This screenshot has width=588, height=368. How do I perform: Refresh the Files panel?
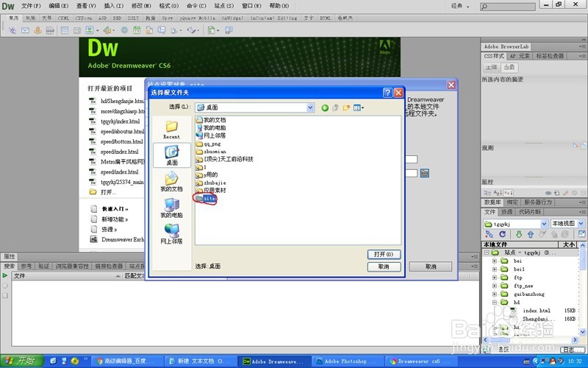[x=503, y=234]
